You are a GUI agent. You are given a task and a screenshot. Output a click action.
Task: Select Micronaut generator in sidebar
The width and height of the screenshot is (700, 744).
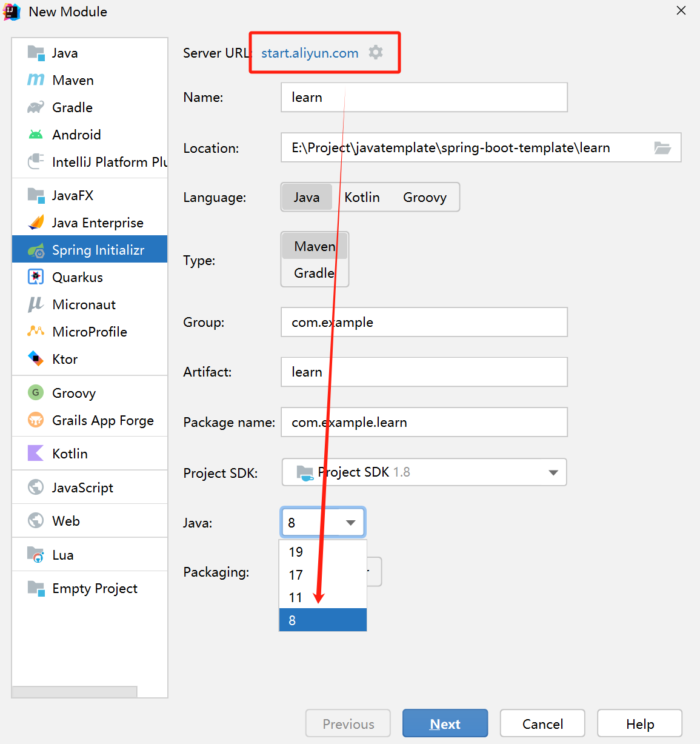click(90, 304)
